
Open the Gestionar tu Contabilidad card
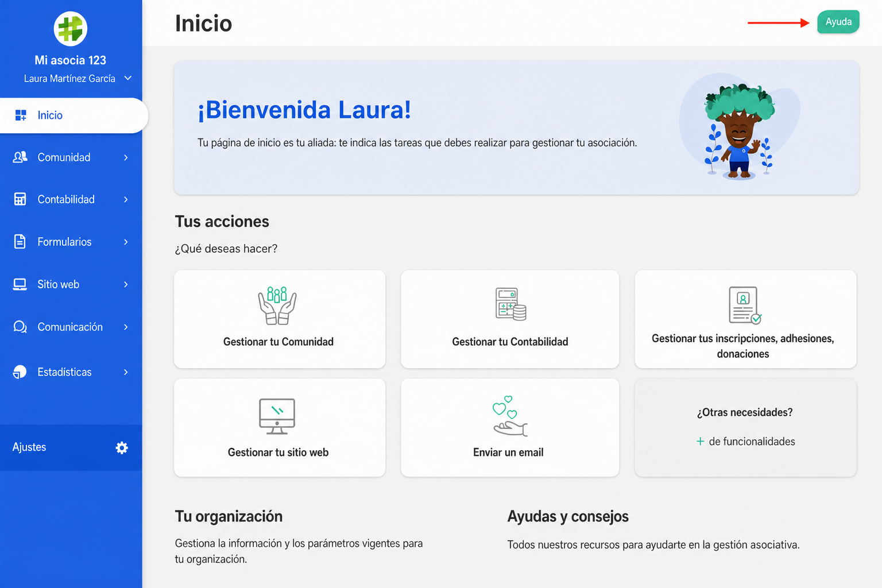point(510,319)
